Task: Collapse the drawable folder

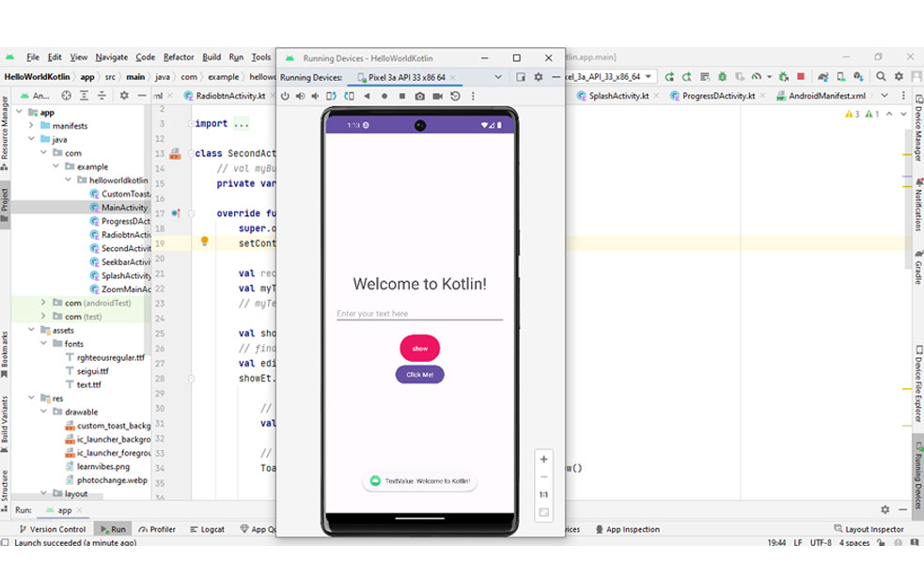Action: coord(43,412)
